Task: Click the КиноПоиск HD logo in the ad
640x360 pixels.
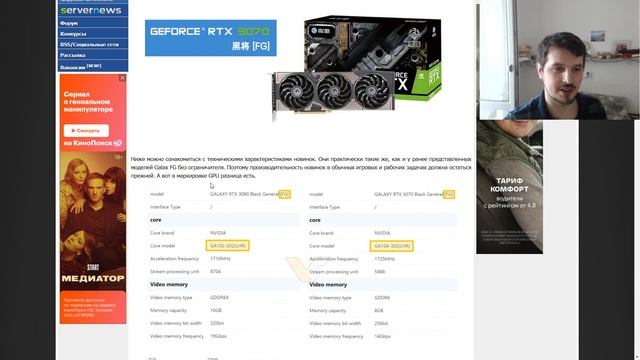Action: (x=93, y=143)
